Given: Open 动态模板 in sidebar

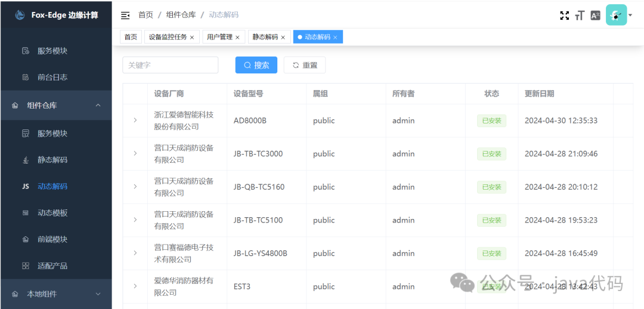Looking at the screenshot, I should [56, 213].
